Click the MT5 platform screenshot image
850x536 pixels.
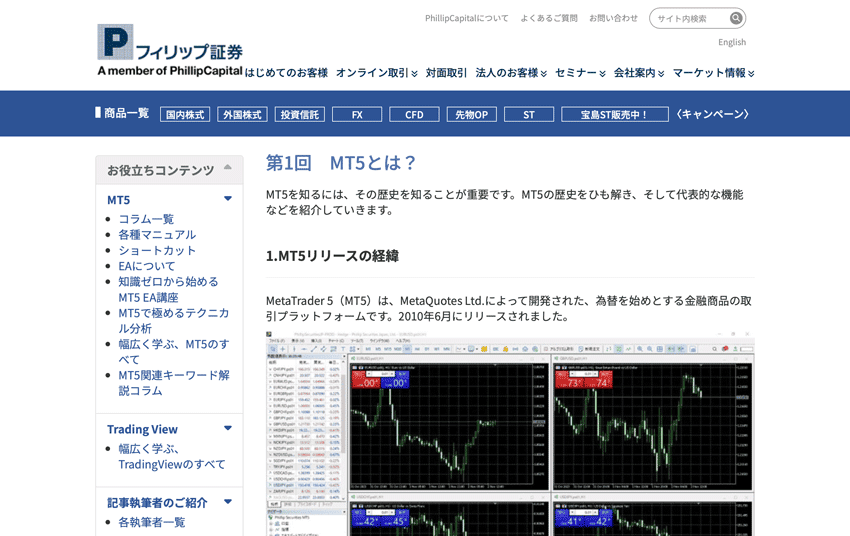tap(510, 434)
